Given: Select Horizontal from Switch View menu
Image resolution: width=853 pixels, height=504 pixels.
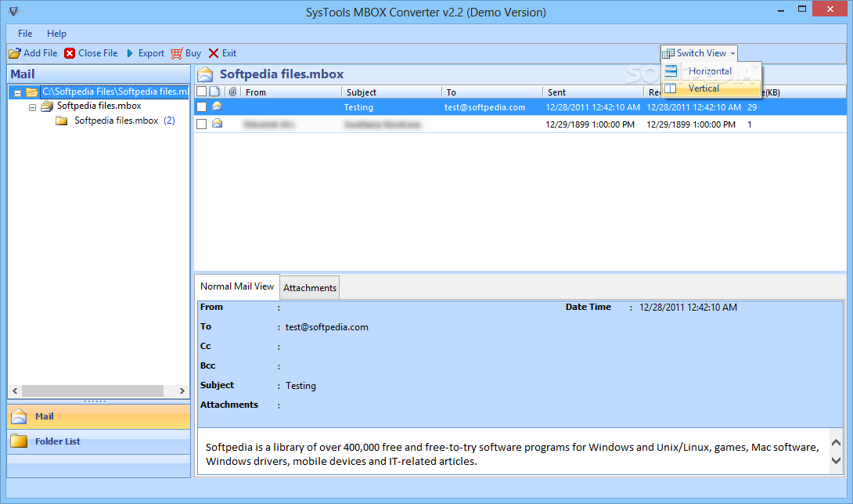Looking at the screenshot, I should (x=711, y=70).
